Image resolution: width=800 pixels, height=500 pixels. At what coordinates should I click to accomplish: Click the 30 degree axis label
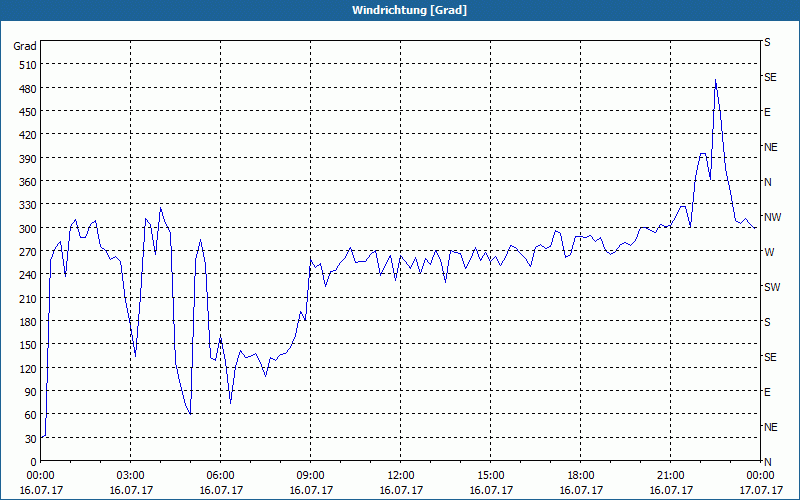click(x=31, y=439)
